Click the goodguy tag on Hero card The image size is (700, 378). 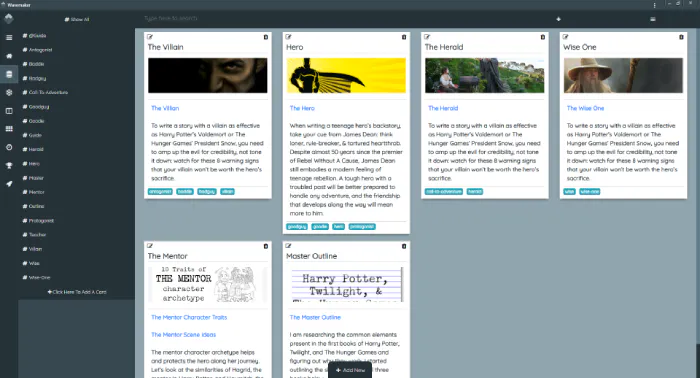(x=297, y=227)
